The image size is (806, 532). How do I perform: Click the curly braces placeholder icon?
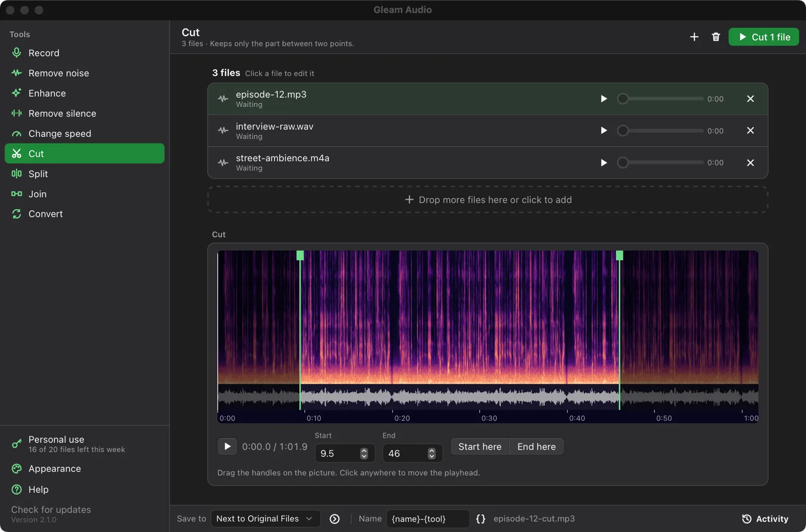point(481,518)
